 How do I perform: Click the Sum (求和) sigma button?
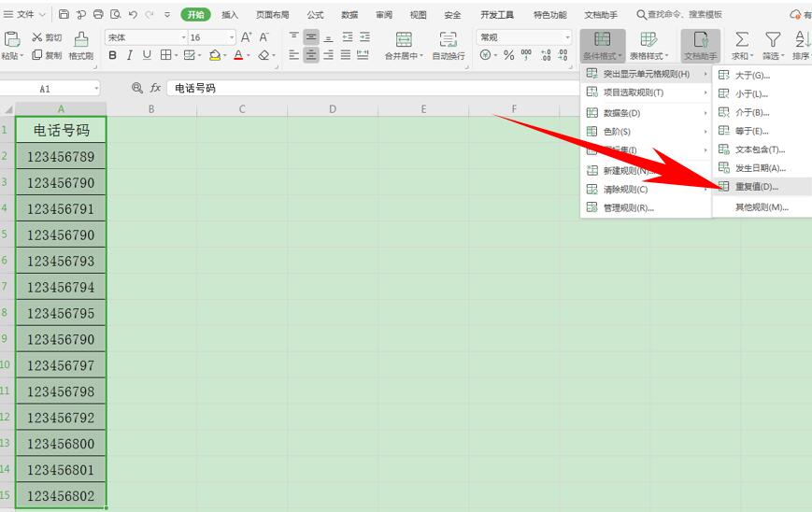(742, 46)
